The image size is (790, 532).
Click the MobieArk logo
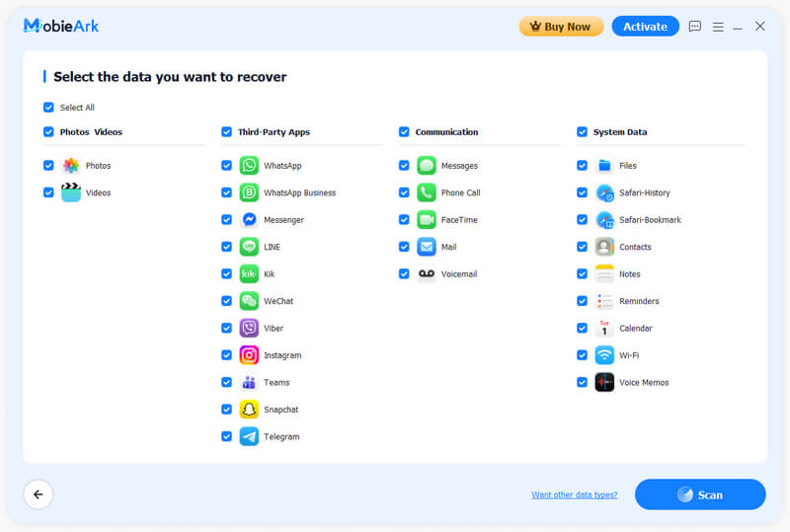[x=61, y=26]
